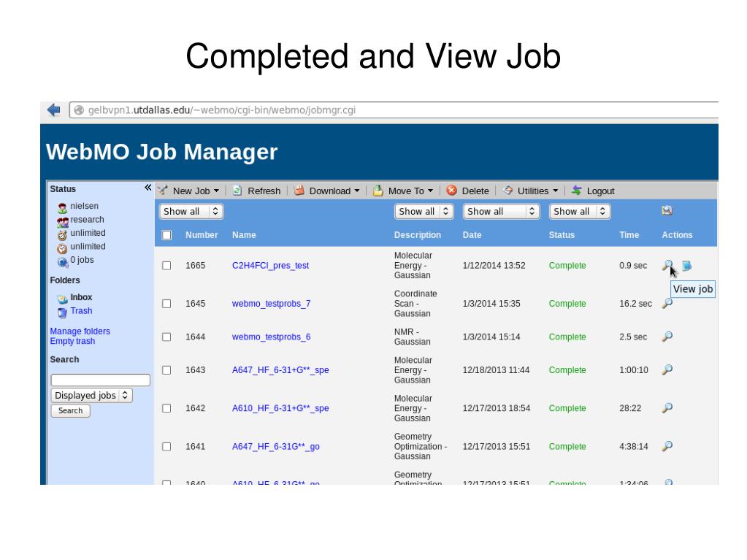Check the box for job 1643
The width and height of the screenshot is (747, 560).
click(166, 370)
